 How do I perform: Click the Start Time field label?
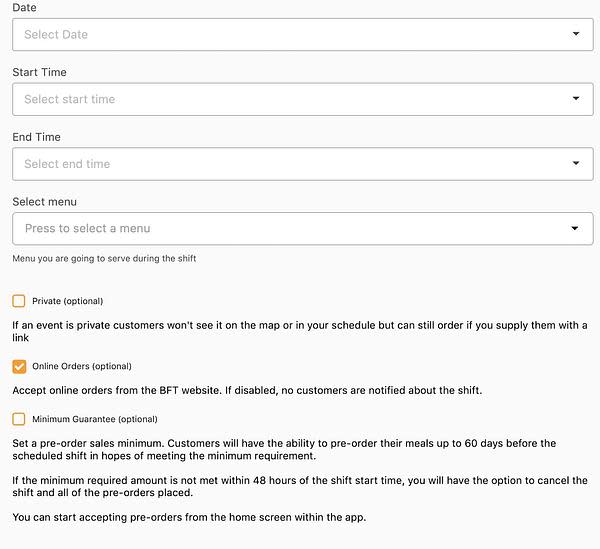tap(39, 72)
